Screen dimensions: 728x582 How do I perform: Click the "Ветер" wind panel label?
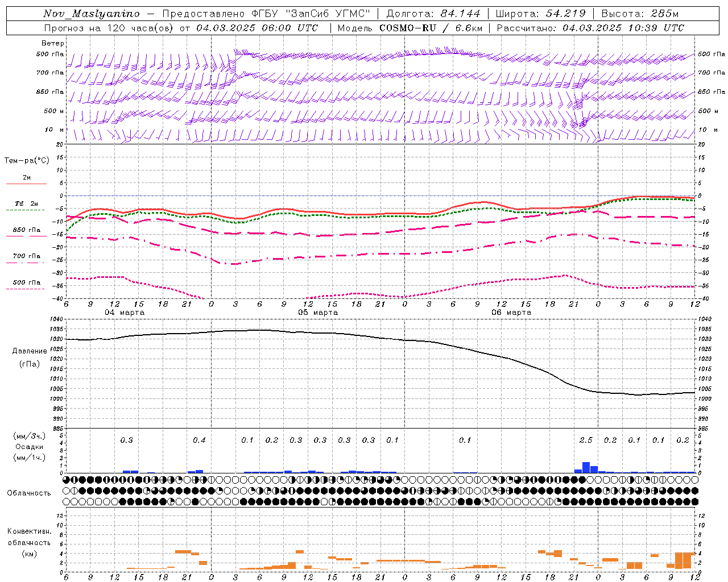pos(53,43)
